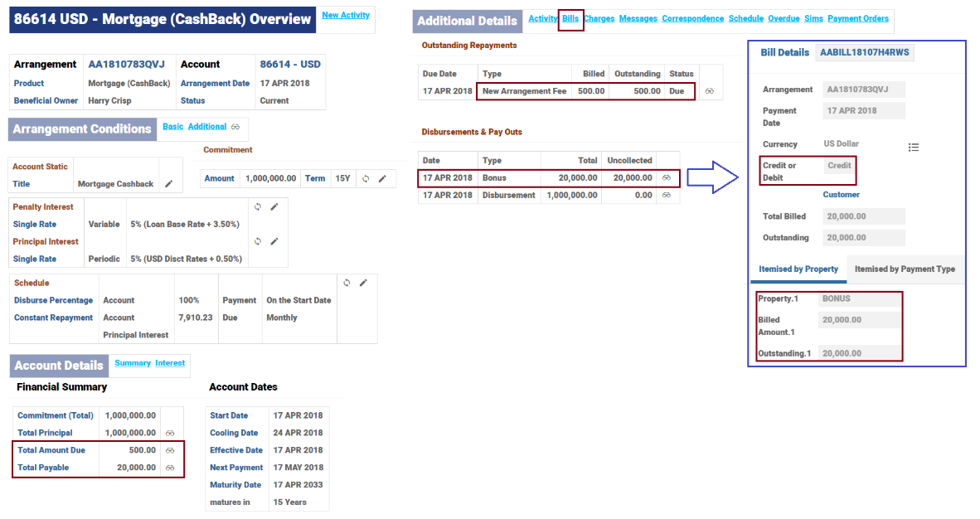Click the glasses icon next to Total Payable

tap(170, 468)
